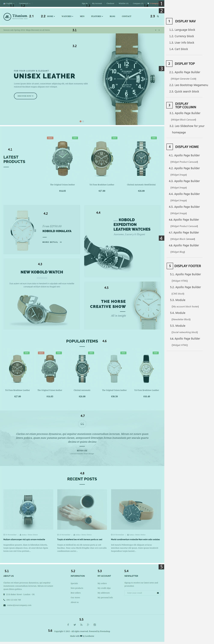Submit newsletter with the envelope icon
This screenshot has height=644, width=214.
point(158,593)
